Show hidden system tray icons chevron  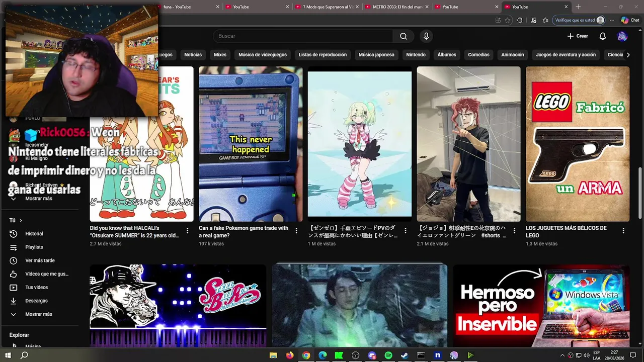562,355
